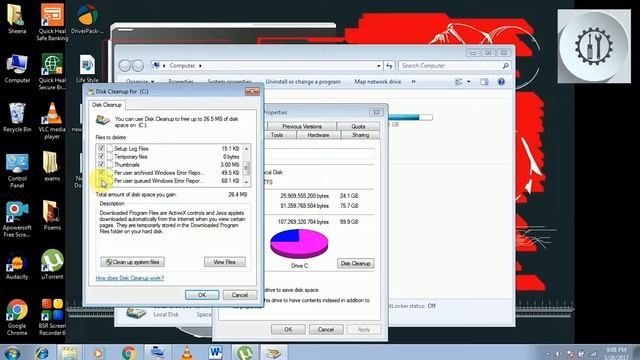640x360 pixels.
Task: Switch to the Sharing tab
Action: (x=360, y=135)
